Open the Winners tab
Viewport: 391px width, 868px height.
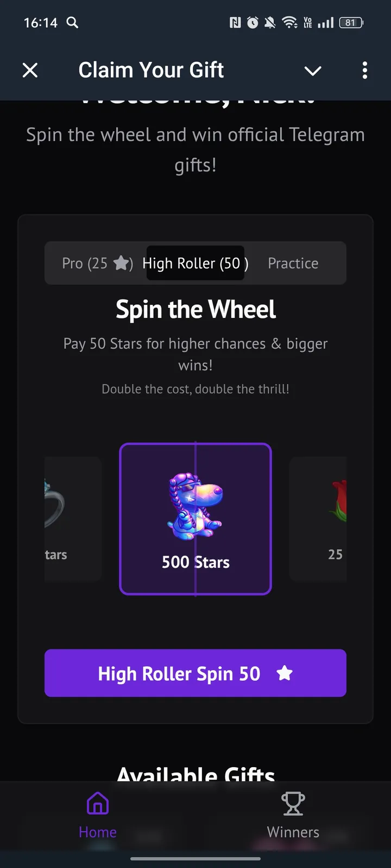pos(293,815)
